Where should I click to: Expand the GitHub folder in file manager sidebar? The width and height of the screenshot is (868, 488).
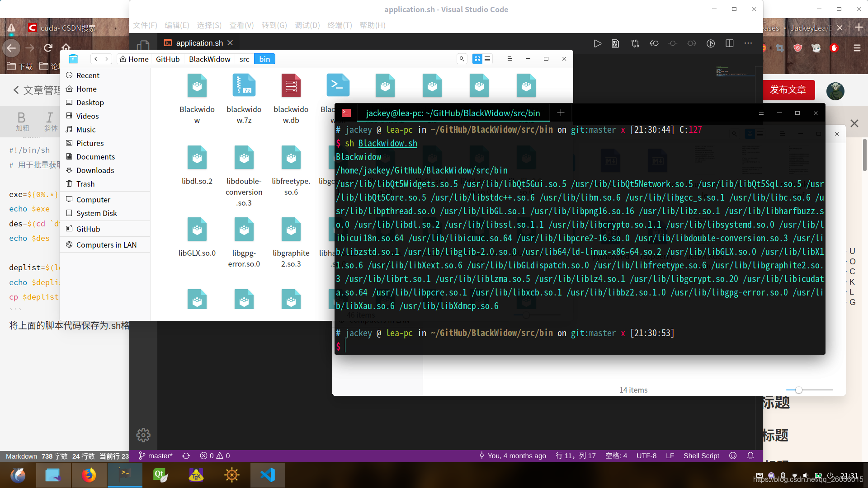pos(88,229)
